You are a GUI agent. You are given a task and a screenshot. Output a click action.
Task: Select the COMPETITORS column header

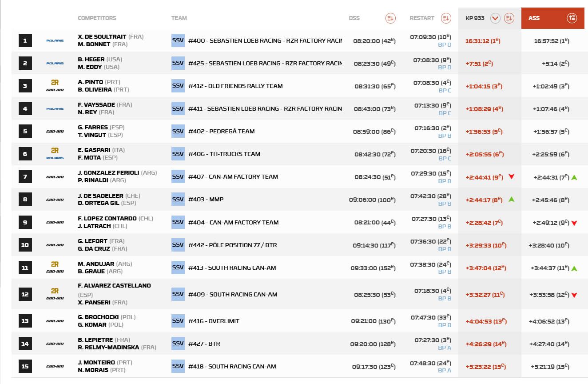pyautogui.click(x=97, y=18)
